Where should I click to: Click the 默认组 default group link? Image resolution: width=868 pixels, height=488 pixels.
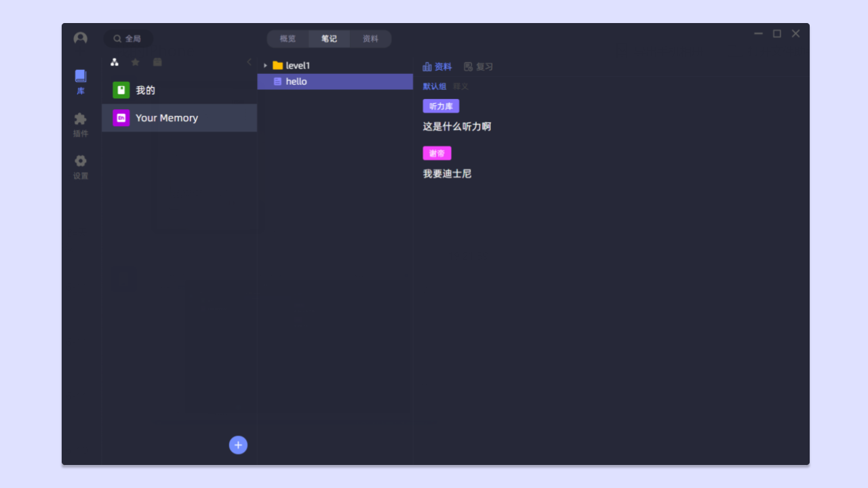click(x=435, y=86)
